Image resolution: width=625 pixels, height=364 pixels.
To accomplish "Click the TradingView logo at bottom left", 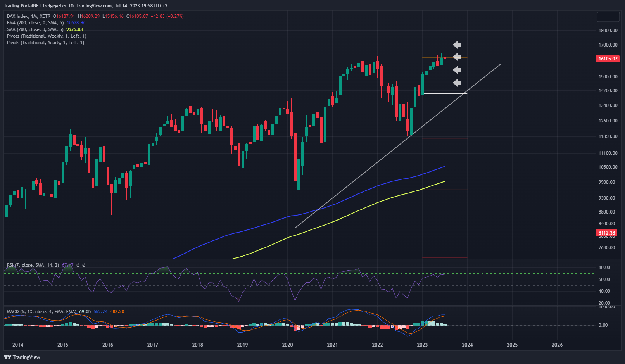I will click(22, 357).
